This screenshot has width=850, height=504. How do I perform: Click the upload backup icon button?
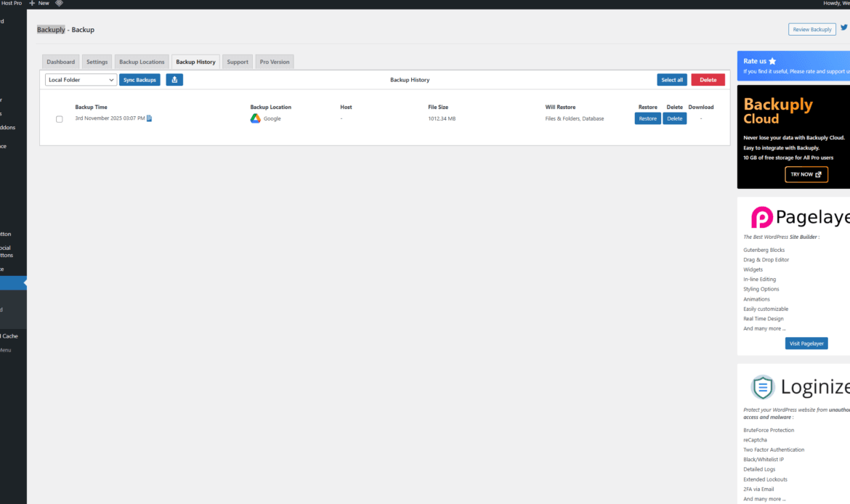tap(174, 80)
